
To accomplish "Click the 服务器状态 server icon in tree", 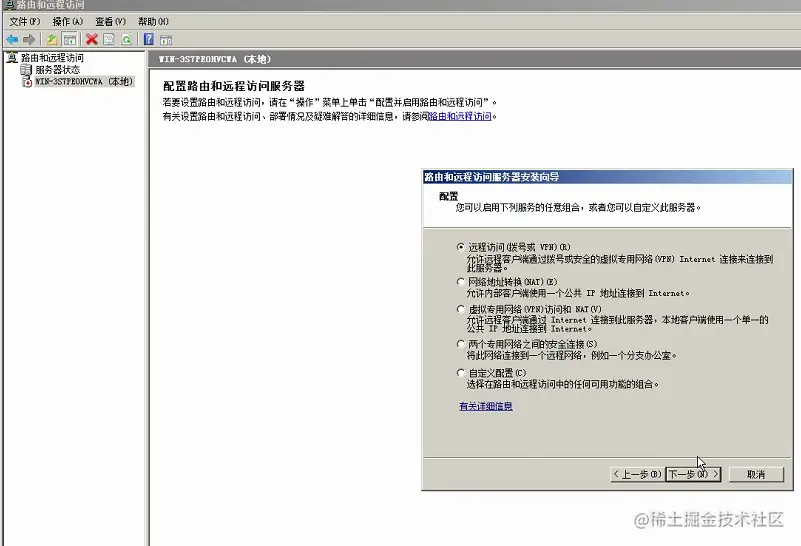I will pyautogui.click(x=26, y=69).
